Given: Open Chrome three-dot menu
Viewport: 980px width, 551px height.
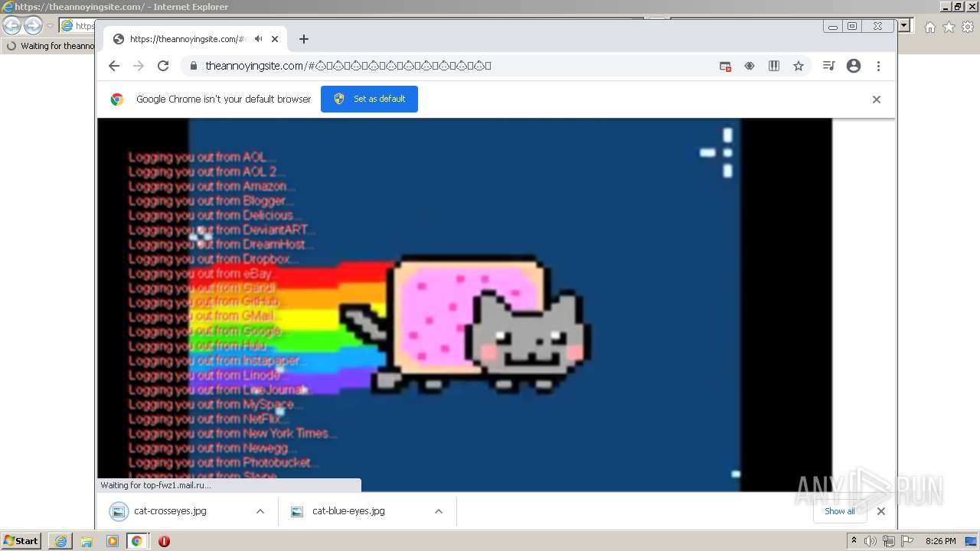Looking at the screenshot, I should [x=878, y=66].
